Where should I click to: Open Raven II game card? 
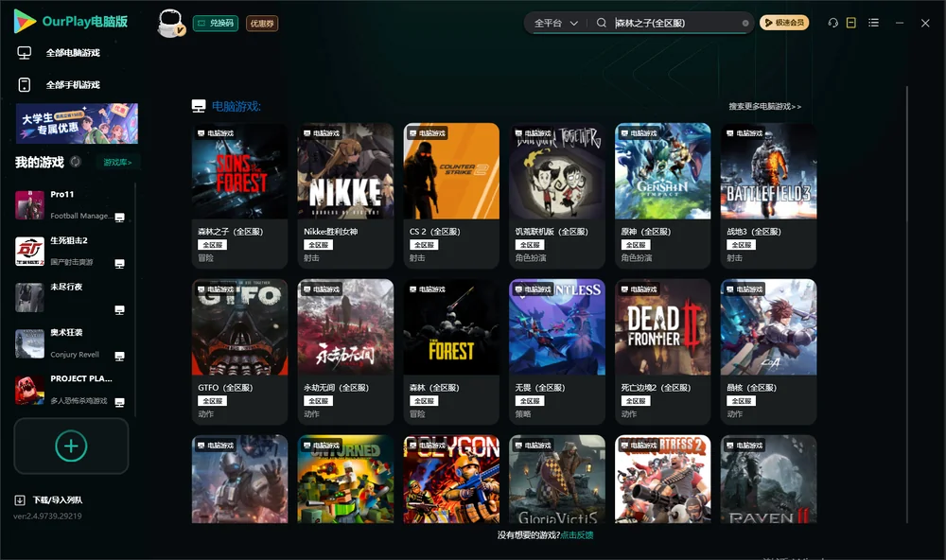pyautogui.click(x=768, y=480)
